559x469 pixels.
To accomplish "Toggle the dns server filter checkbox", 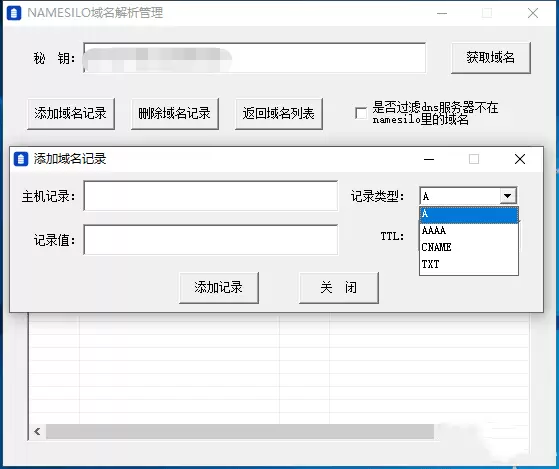I will pos(361,113).
